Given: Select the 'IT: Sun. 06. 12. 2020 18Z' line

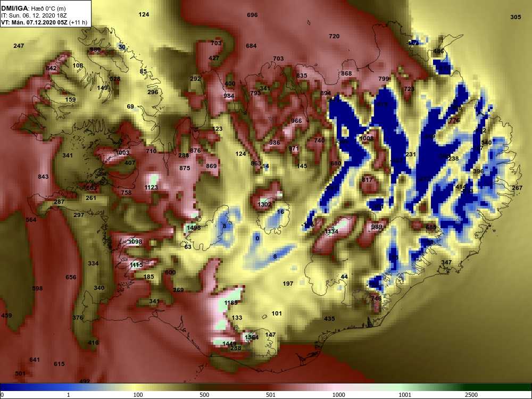Looking at the screenshot, I should pos(34,15).
